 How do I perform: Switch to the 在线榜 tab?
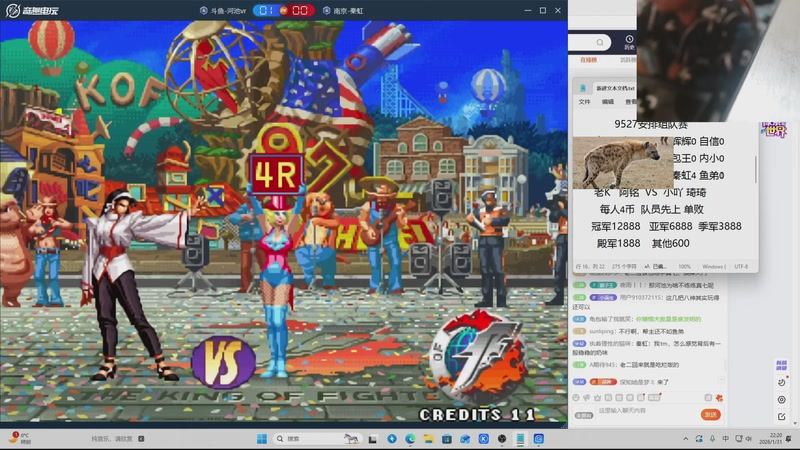coord(588,60)
